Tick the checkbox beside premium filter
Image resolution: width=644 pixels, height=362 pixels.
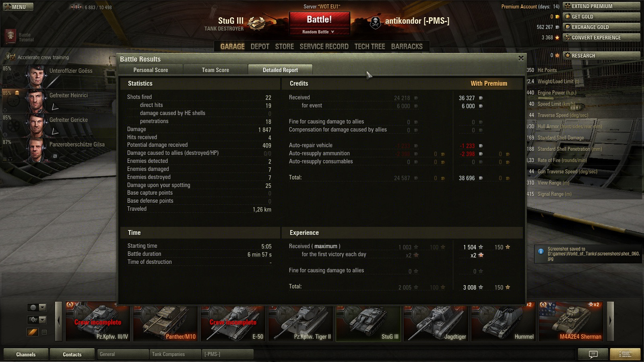(x=44, y=332)
